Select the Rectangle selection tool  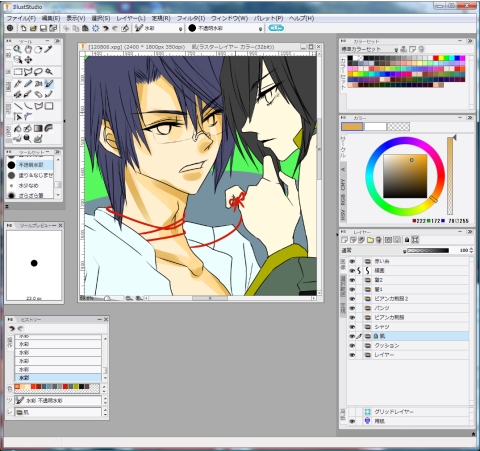18,72
